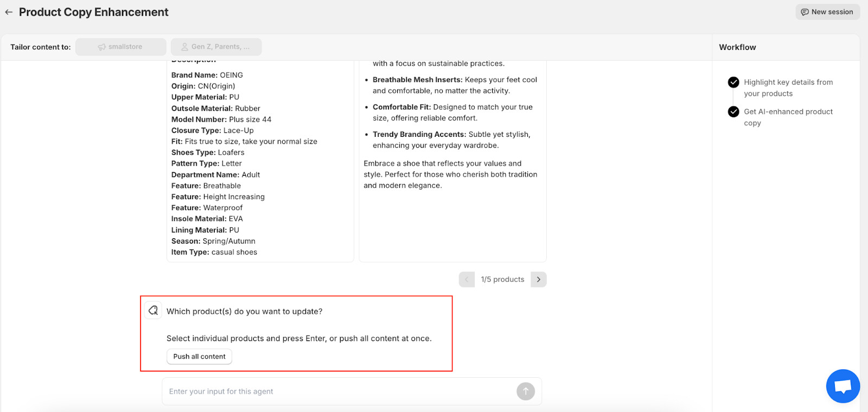Click checkmark for 'Highlight key details' step

click(733, 83)
